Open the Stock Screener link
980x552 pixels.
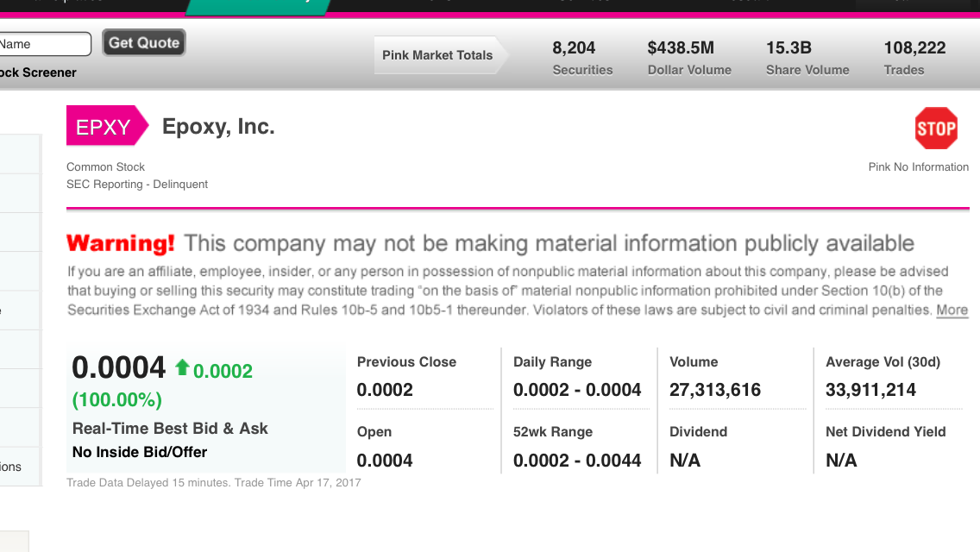(38, 72)
